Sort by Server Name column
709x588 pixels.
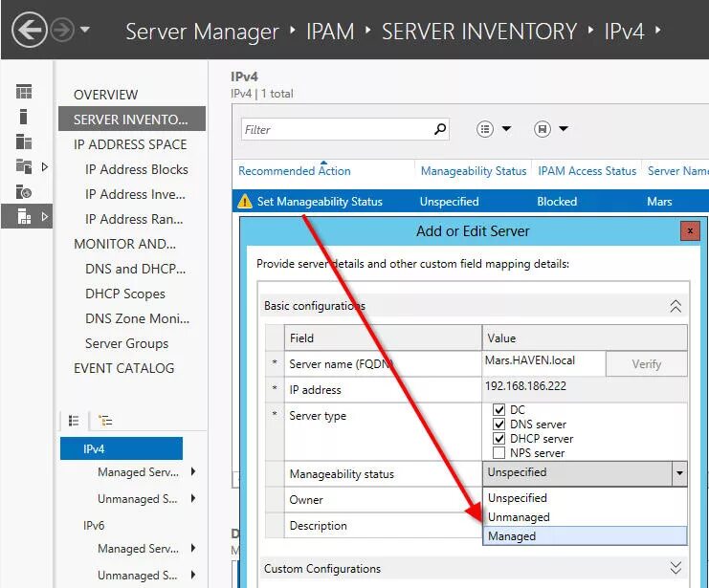pyautogui.click(x=677, y=171)
